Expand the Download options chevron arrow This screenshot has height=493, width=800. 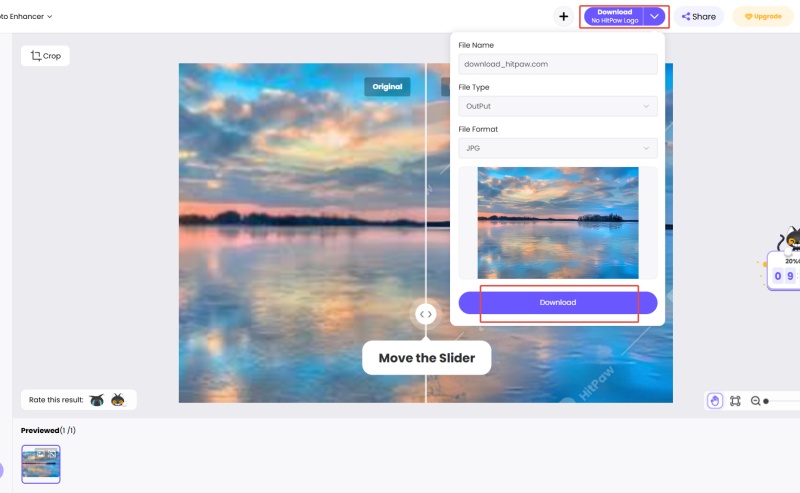(654, 16)
